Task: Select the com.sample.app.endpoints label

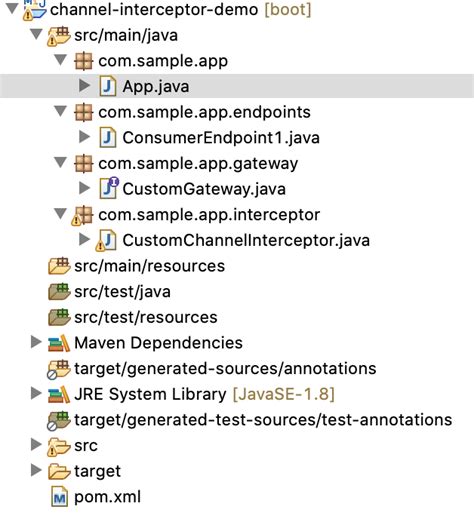Action: pyautogui.click(x=204, y=112)
